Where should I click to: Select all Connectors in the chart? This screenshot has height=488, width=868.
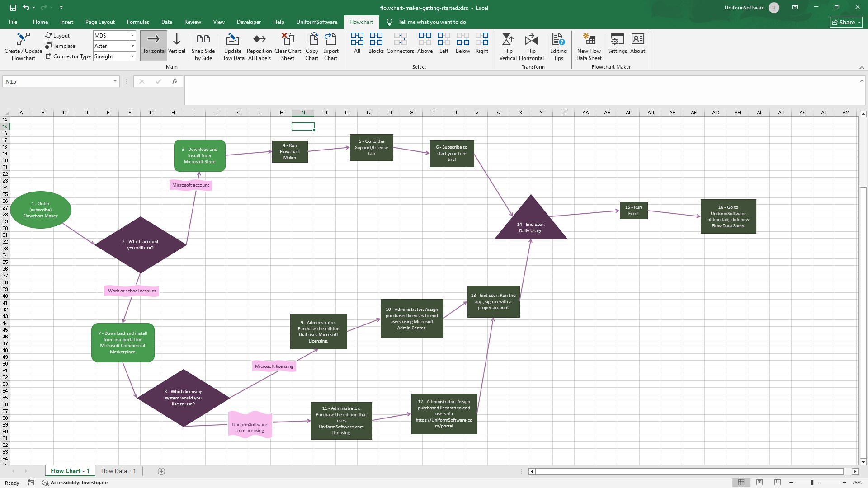click(x=400, y=40)
